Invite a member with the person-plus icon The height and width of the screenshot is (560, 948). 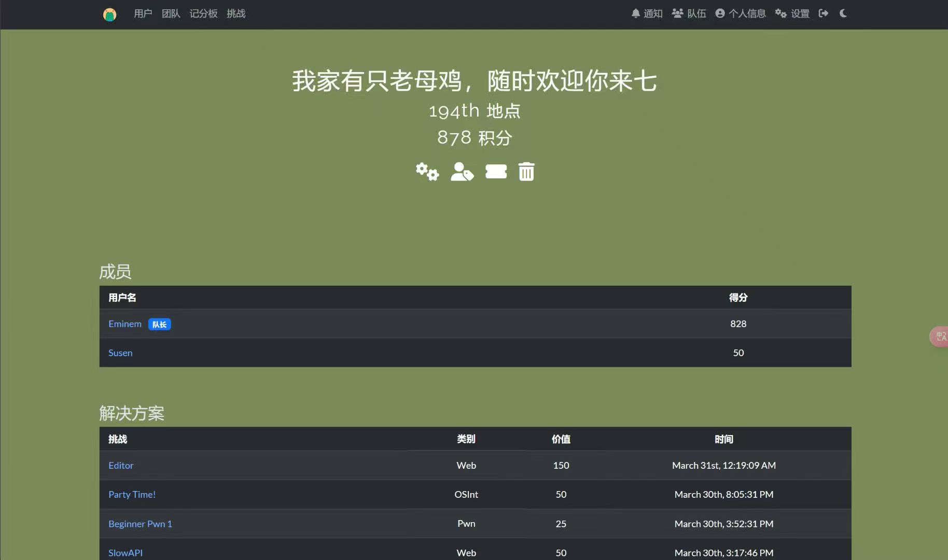[x=462, y=171]
